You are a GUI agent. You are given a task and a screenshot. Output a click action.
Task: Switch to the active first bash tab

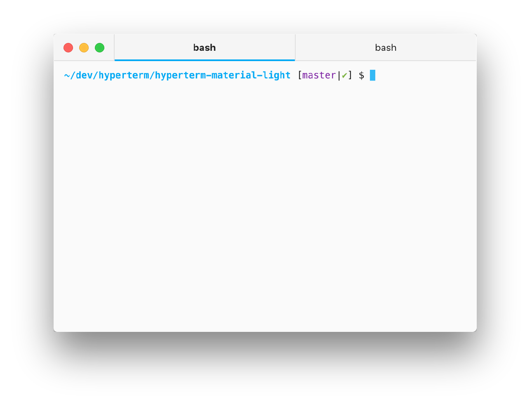[x=205, y=47]
